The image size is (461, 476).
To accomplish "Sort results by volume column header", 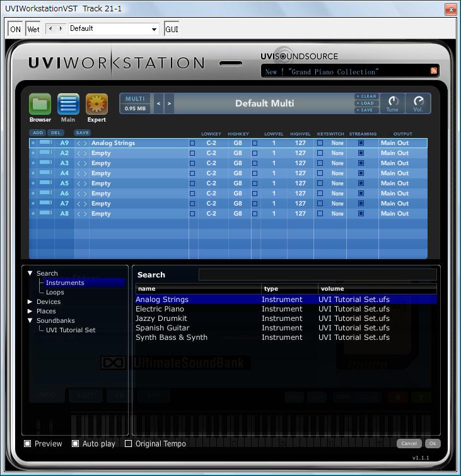I will [x=378, y=289].
